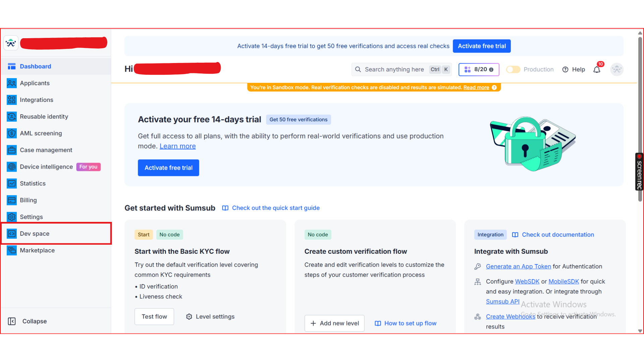Click Add new level button
Screen dimensions: 644x362
point(334,323)
